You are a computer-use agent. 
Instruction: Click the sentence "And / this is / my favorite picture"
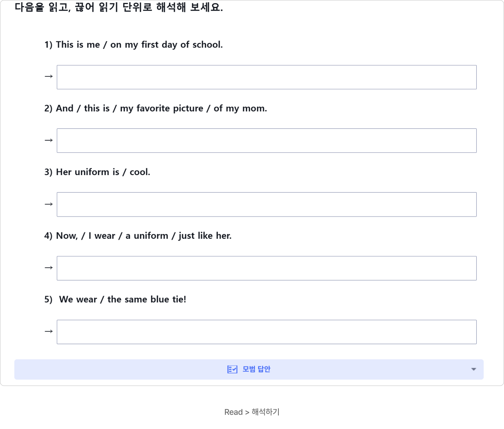[156, 108]
